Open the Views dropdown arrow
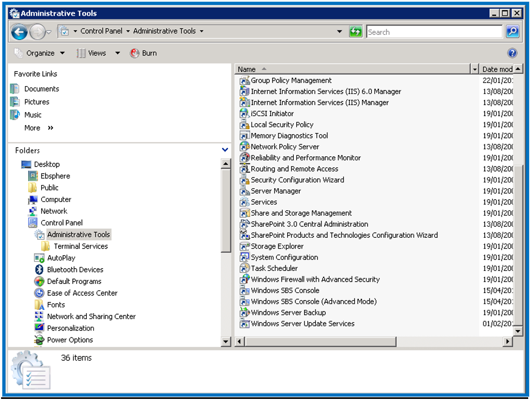Viewport: 532px width, 400px height. pyautogui.click(x=117, y=53)
